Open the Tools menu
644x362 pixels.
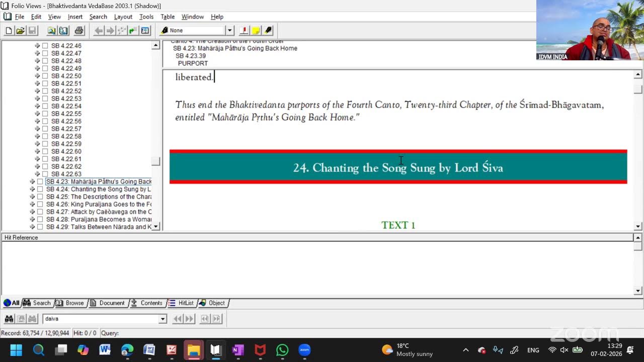pos(146,17)
